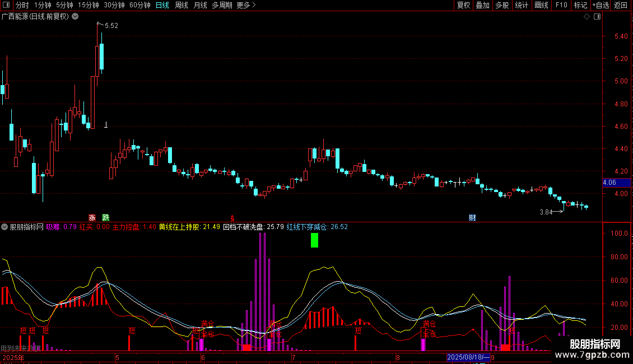Click the 返回 back button
Viewport: 633px width, 364px height.
(621, 6)
